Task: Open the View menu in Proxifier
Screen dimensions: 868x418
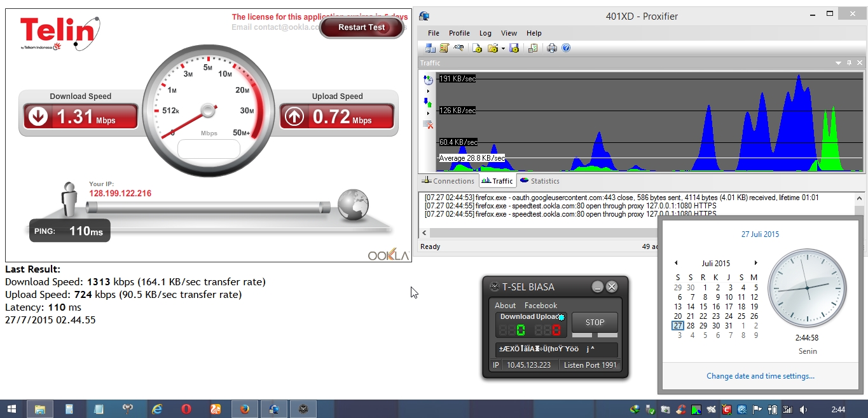Action: [509, 33]
